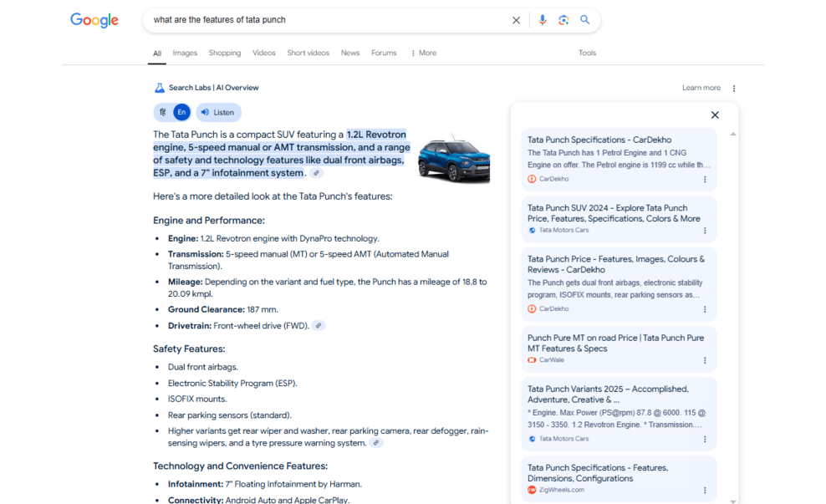Click the blue magnifier search icon
Screen dimensions: 826x504
(x=585, y=20)
